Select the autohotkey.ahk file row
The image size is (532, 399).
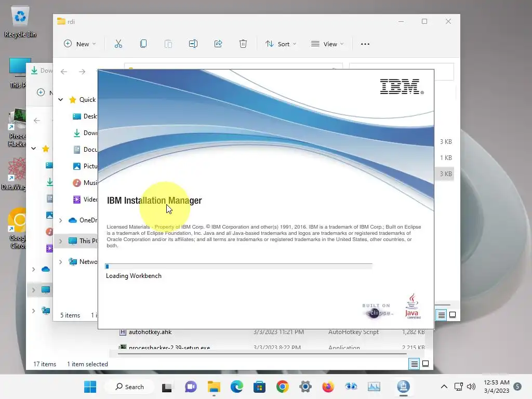point(271,332)
